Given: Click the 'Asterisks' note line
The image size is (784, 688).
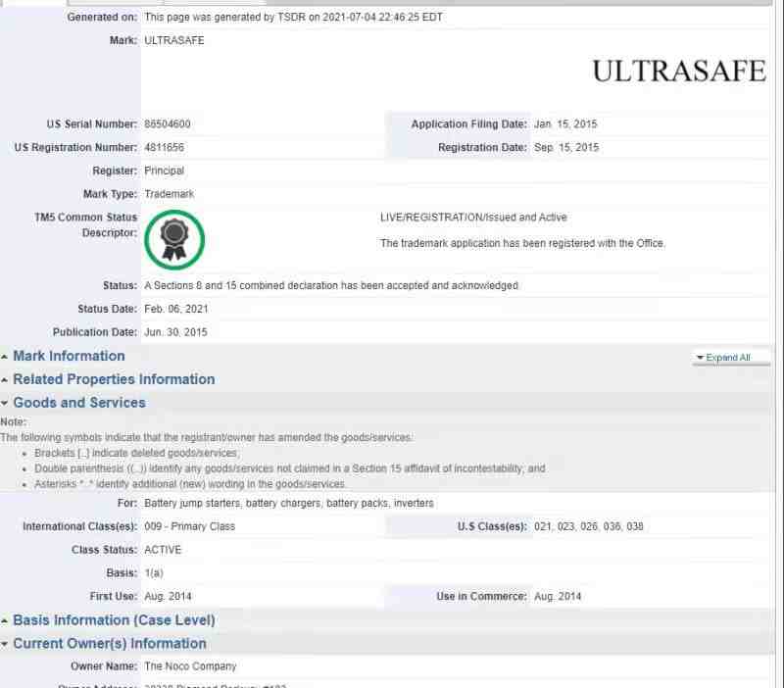Looking at the screenshot, I should click(x=190, y=484).
